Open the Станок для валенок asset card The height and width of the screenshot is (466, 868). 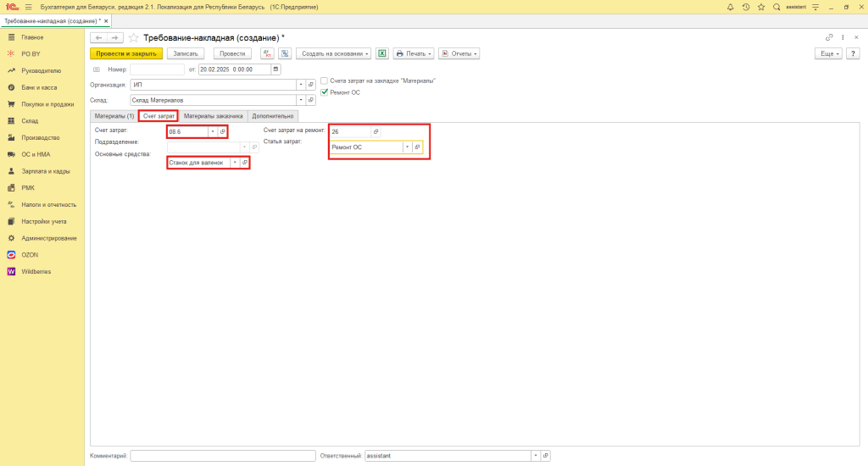245,163
